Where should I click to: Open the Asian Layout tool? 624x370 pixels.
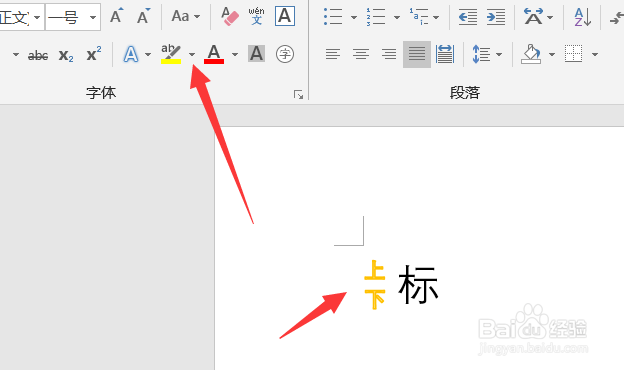pos(538,17)
